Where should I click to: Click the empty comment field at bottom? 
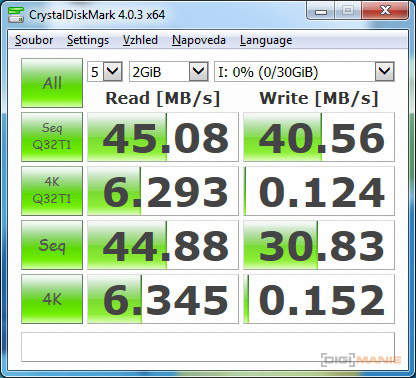(x=208, y=347)
